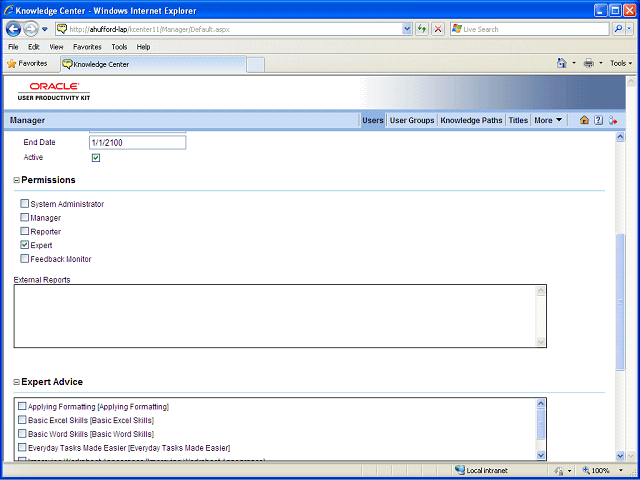Open the zoom level dropdown arrow
The height and width of the screenshot is (480, 640).
tap(621, 471)
